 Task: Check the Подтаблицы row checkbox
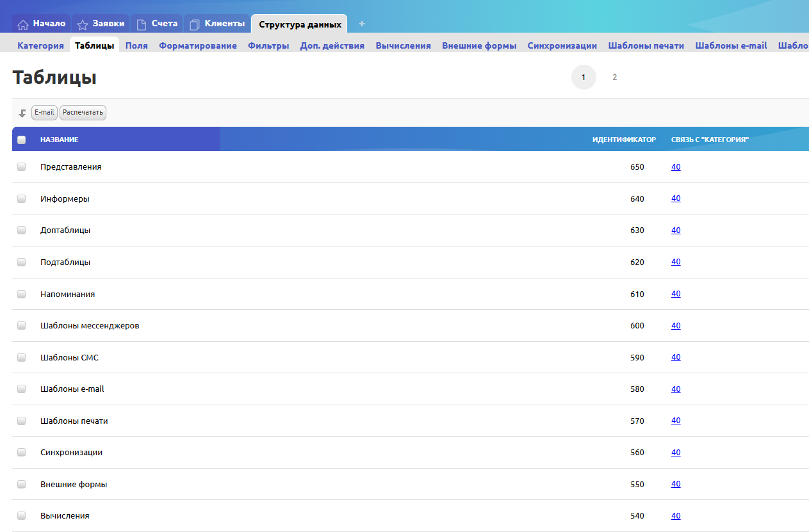pyautogui.click(x=22, y=262)
